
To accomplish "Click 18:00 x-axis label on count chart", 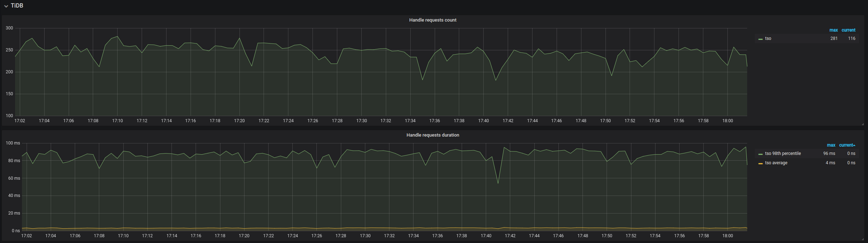I will coord(727,121).
